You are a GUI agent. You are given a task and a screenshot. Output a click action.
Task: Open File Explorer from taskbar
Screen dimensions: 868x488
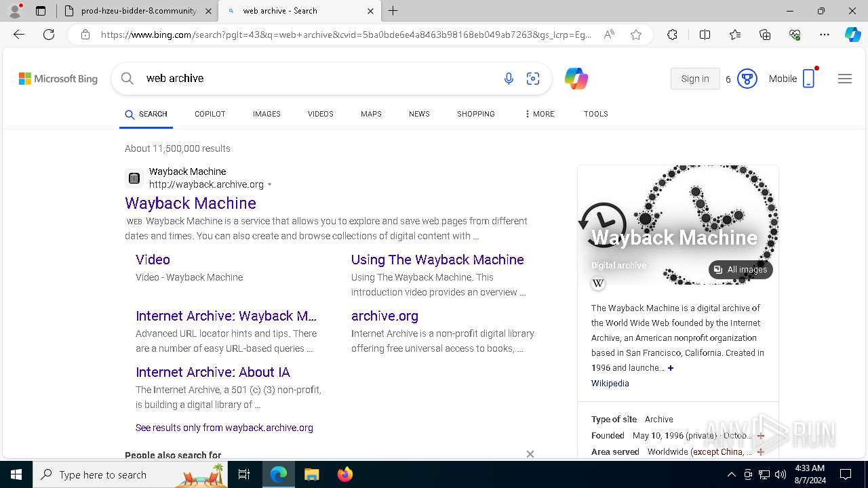pos(311,474)
